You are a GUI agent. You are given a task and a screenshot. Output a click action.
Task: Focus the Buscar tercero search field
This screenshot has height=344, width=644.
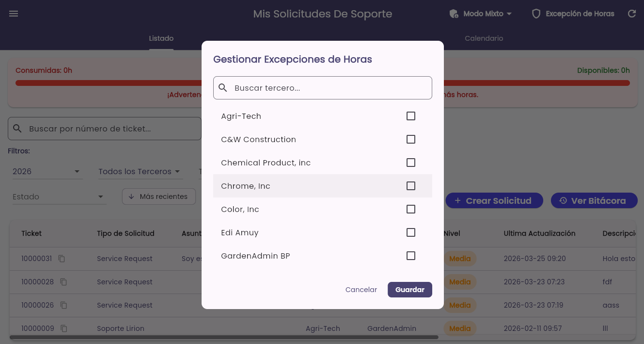[x=323, y=88]
